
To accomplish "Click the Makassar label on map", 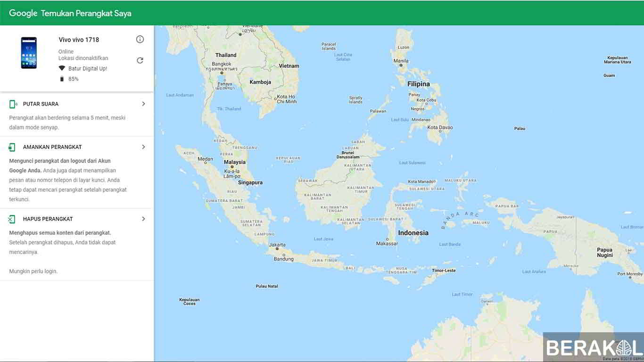I will pos(387,244).
